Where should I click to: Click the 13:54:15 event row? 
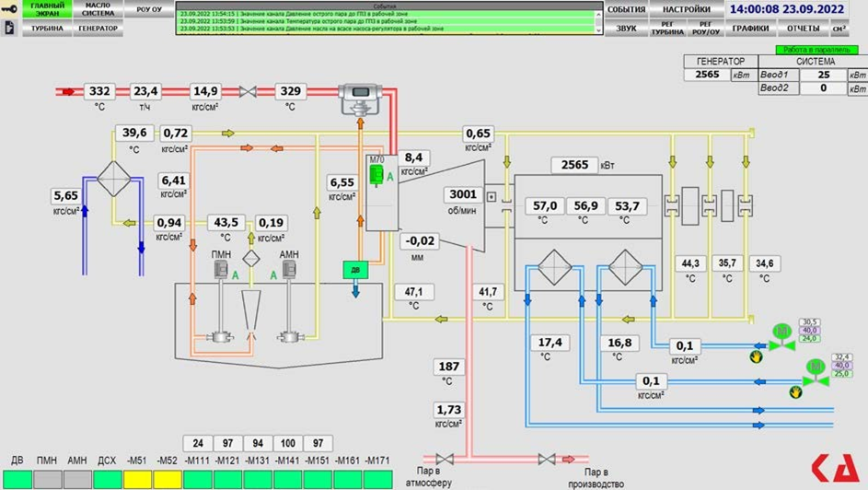[x=387, y=14]
